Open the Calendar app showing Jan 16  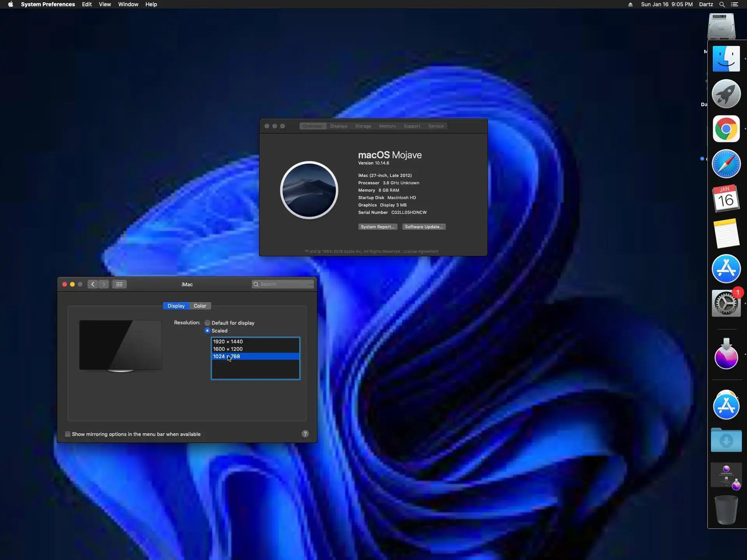pyautogui.click(x=726, y=199)
